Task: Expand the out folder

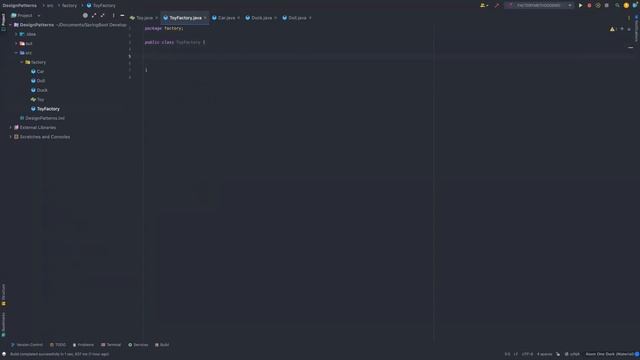Action: (16, 44)
